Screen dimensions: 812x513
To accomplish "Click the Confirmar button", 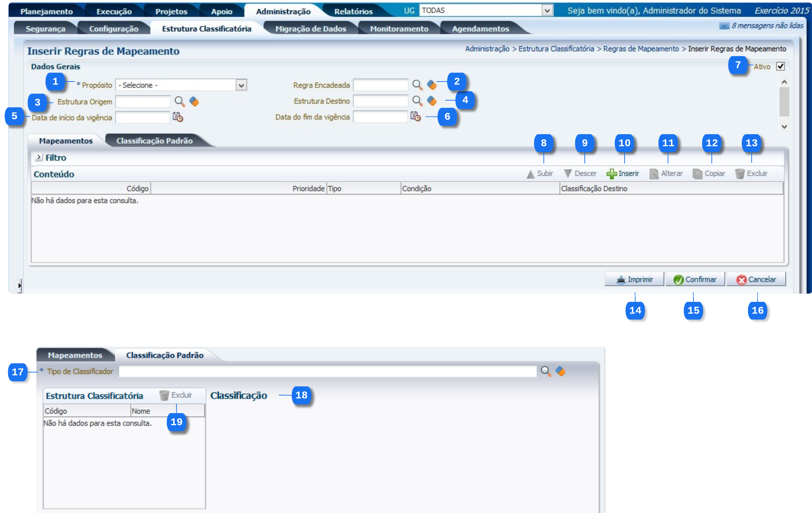I will click(695, 280).
